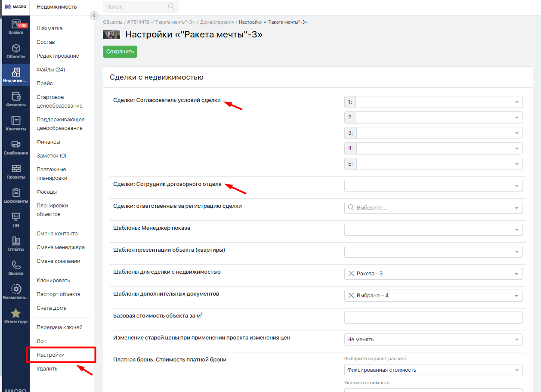Screen dimensions: 541x392
Task: Open Сотрудник договорного отдела dropdown
Action: (433, 185)
